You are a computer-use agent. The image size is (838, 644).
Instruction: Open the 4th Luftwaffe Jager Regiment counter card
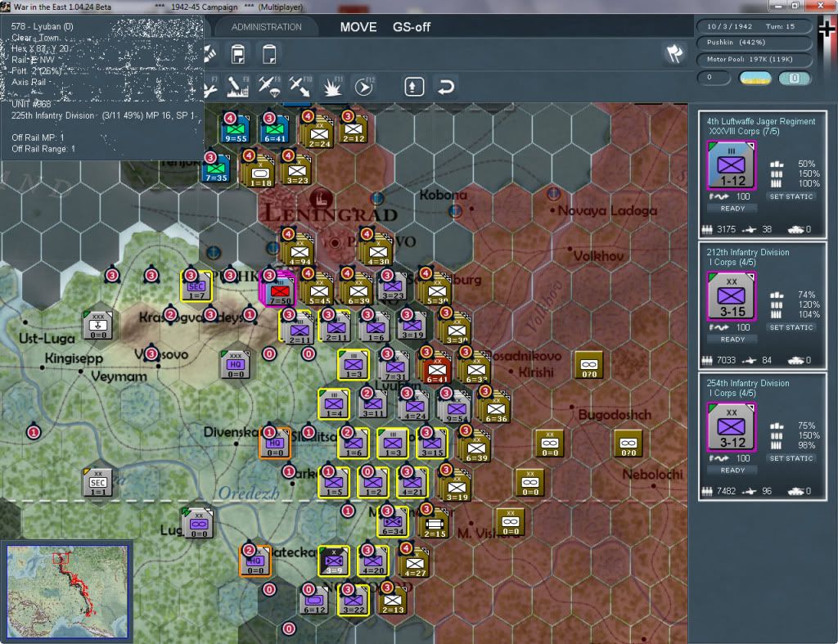pos(732,165)
